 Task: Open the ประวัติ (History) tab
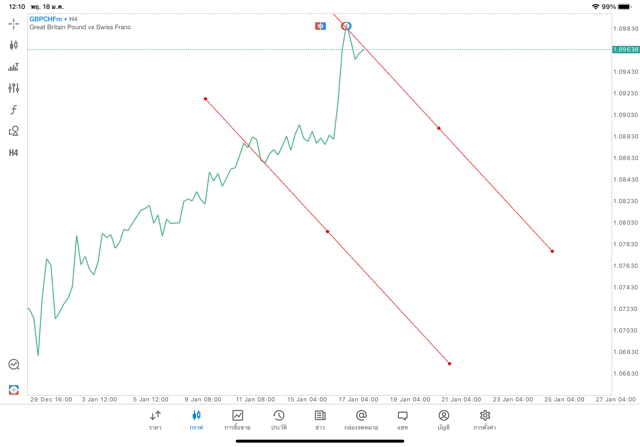[x=278, y=419]
